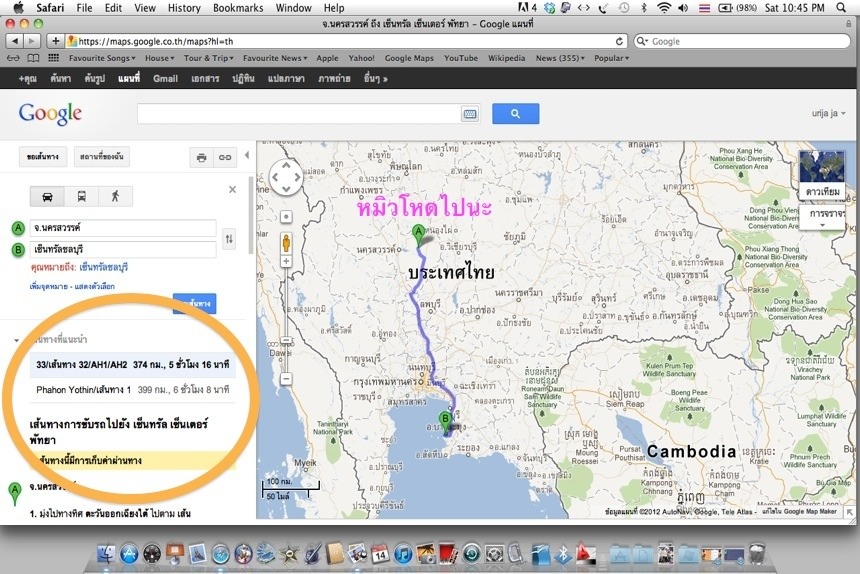The width and height of the screenshot is (860, 574).
Task: Close the directions panel with the X
Action: (x=233, y=190)
